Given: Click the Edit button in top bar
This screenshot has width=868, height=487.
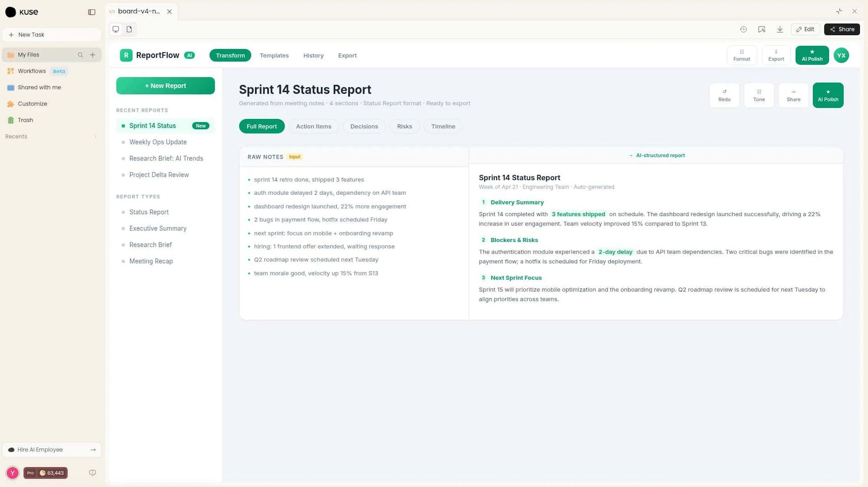Looking at the screenshot, I should point(805,29).
